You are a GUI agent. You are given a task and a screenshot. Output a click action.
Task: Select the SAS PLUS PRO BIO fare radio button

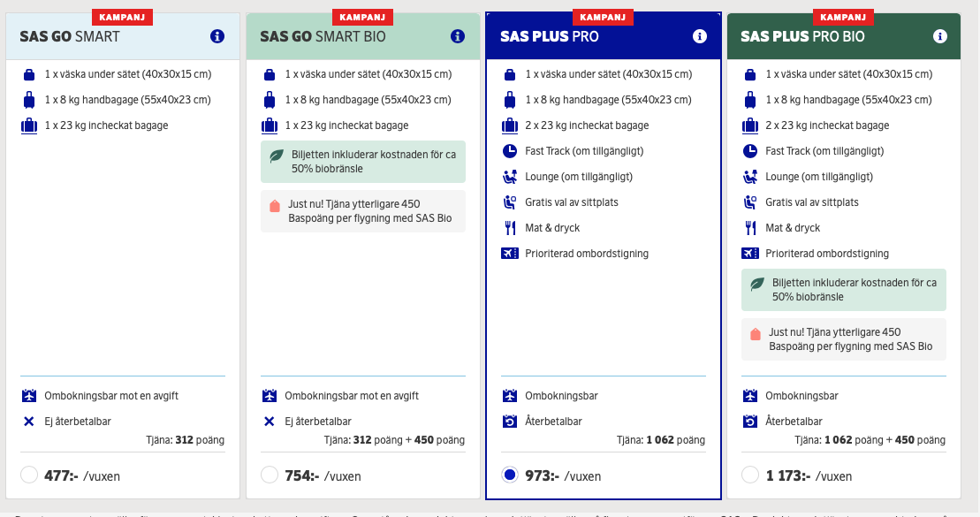tap(750, 474)
